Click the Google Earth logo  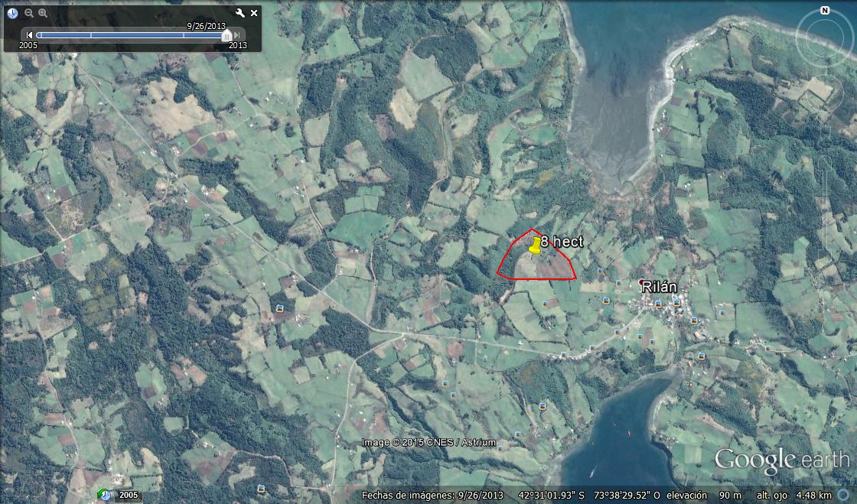pos(781,460)
